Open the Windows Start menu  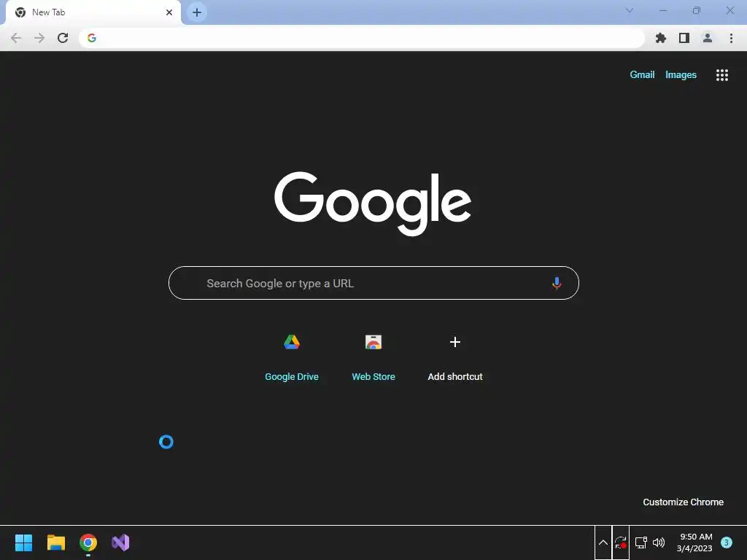pyautogui.click(x=23, y=542)
